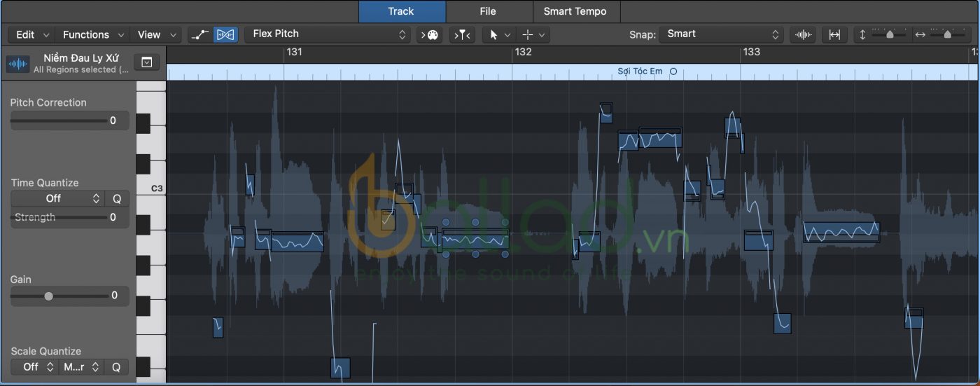980x386 pixels.
Task: Click the Pitch Correction slider
Action: [x=59, y=120]
